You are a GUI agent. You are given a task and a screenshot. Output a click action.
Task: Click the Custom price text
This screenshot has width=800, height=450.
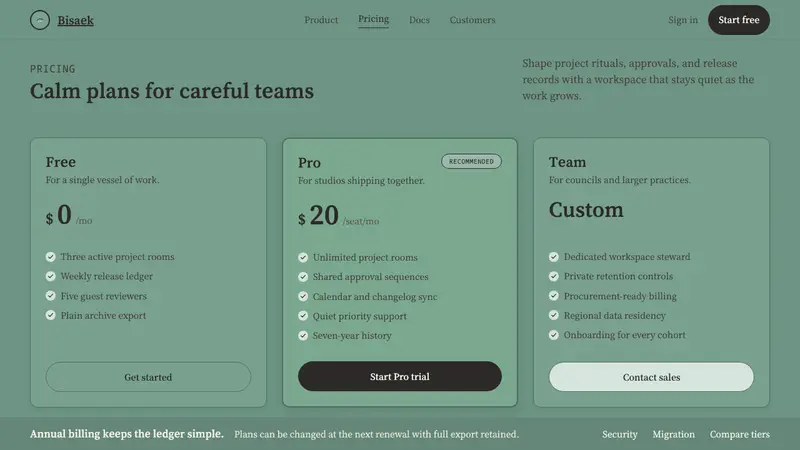586,210
